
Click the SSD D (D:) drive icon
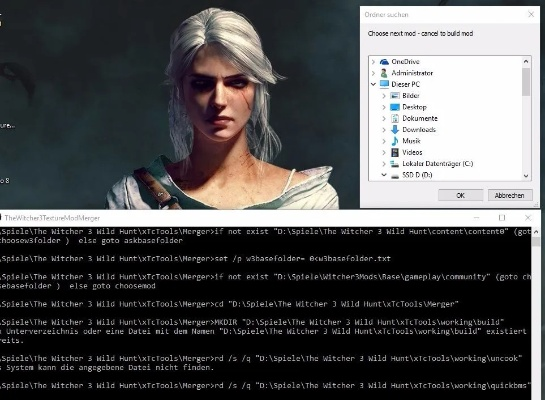tap(395, 175)
